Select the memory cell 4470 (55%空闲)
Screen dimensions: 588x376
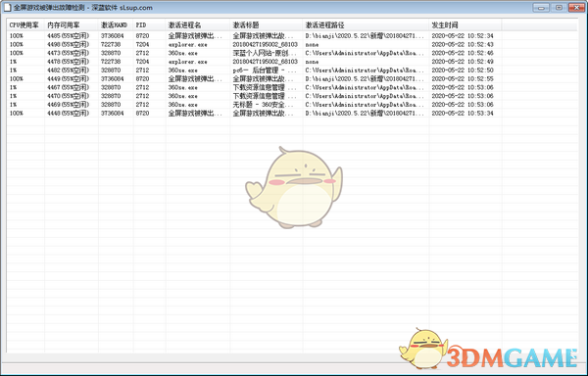(69, 96)
